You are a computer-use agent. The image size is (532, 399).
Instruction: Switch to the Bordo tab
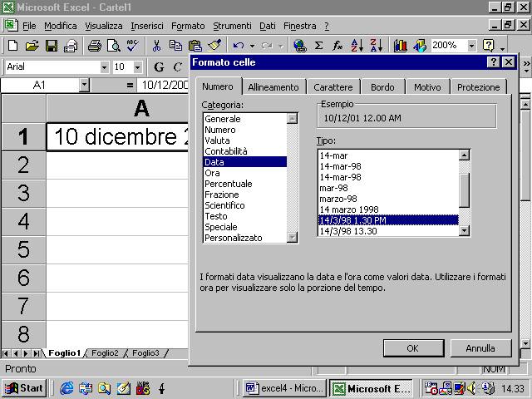(382, 87)
